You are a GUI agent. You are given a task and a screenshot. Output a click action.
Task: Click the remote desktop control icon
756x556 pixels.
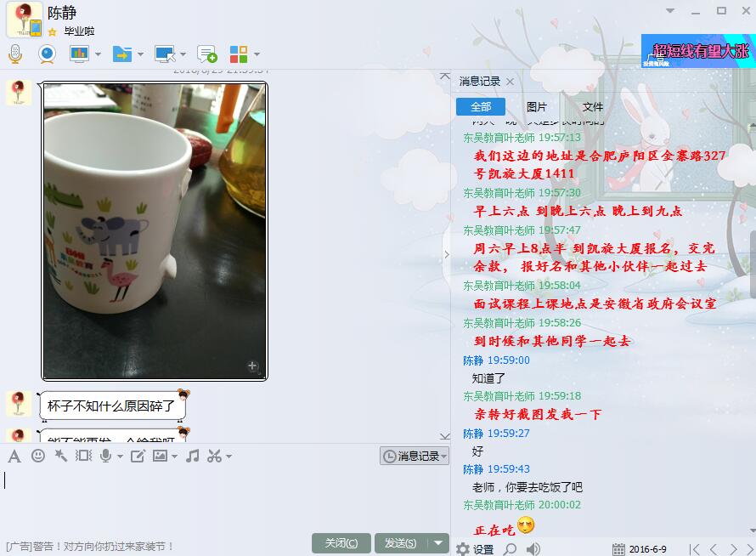point(165,54)
